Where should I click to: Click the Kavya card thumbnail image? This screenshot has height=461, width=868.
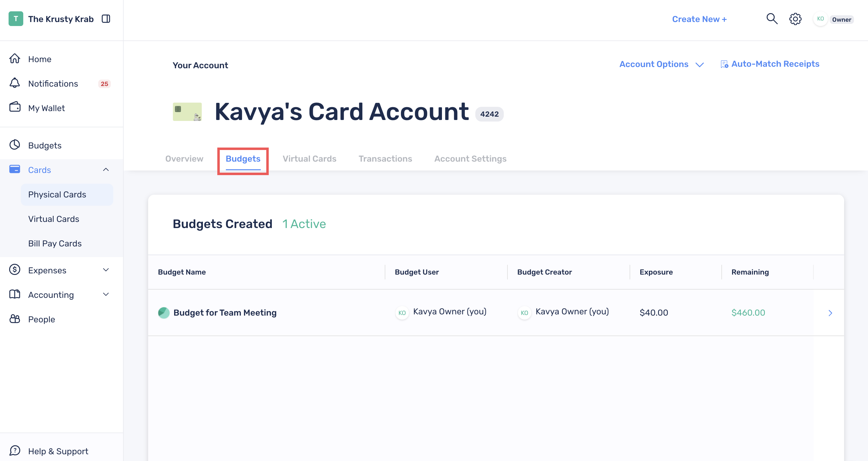point(187,111)
